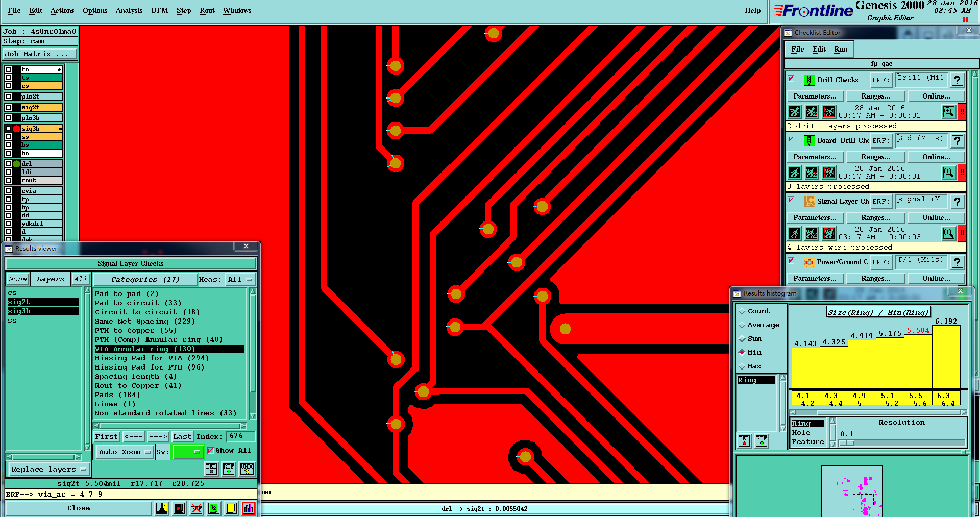Click the histogram bar chart icon
The height and width of the screenshot is (517, 980).
pyautogui.click(x=249, y=508)
